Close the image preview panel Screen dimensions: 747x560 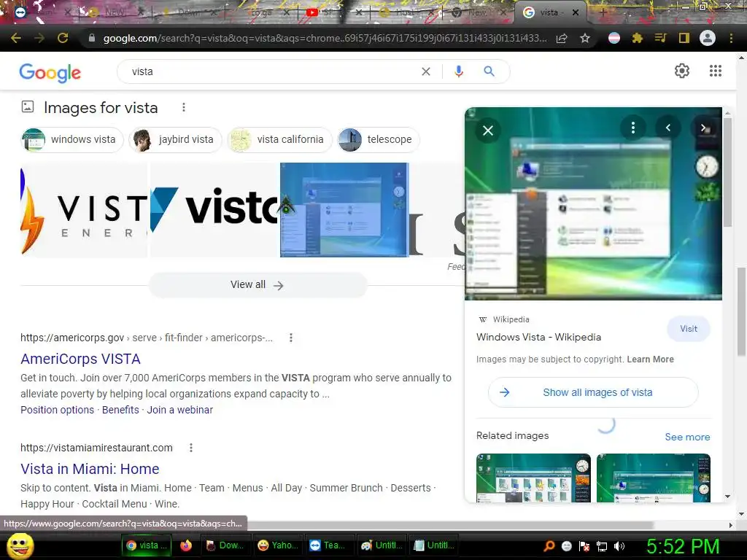[x=488, y=131]
